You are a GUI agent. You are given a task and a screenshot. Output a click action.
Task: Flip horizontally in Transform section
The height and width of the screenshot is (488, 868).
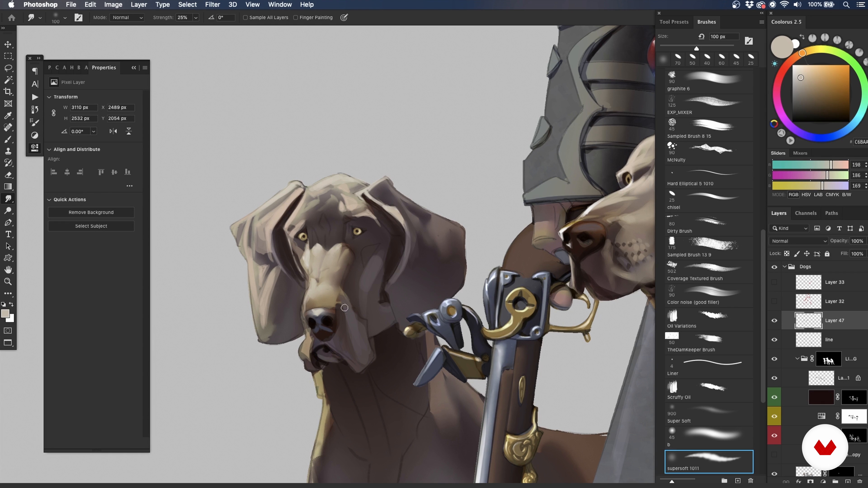[x=113, y=131]
